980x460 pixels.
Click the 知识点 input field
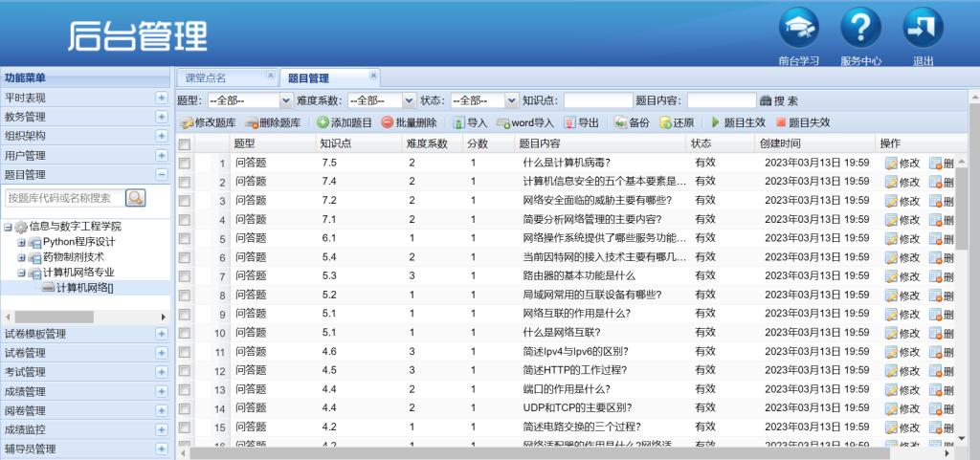tap(597, 100)
